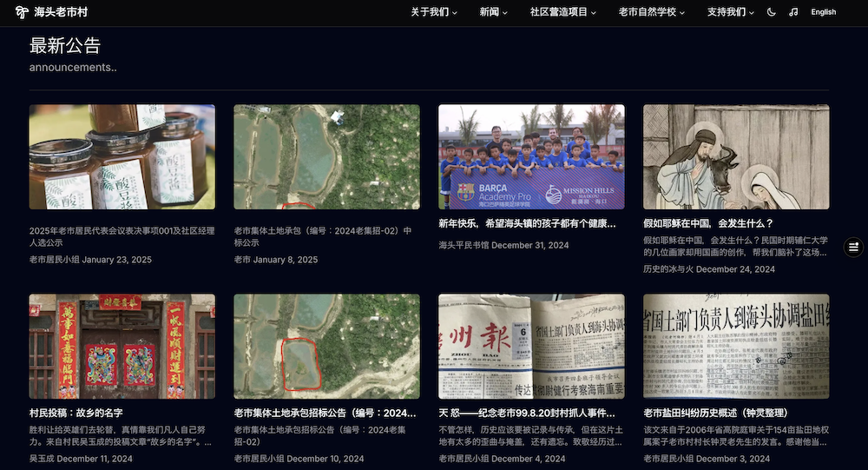Click author line 老市 January 8, 2025

(x=276, y=260)
